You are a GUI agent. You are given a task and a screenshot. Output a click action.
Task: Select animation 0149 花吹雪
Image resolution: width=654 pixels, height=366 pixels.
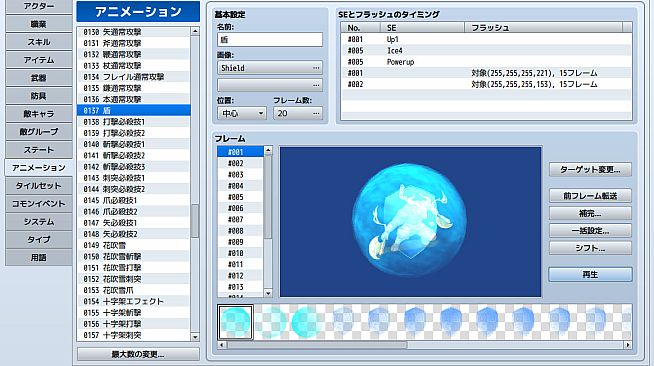coord(133,245)
